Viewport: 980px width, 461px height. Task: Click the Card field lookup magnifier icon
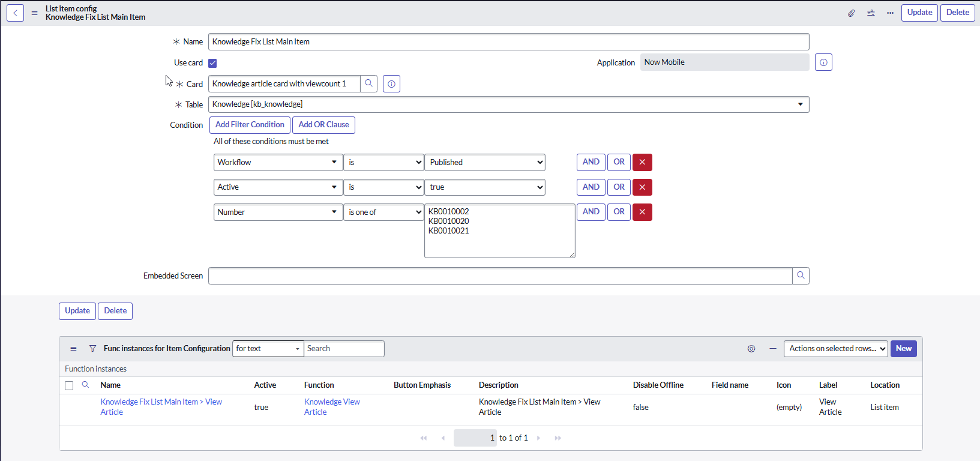click(368, 83)
